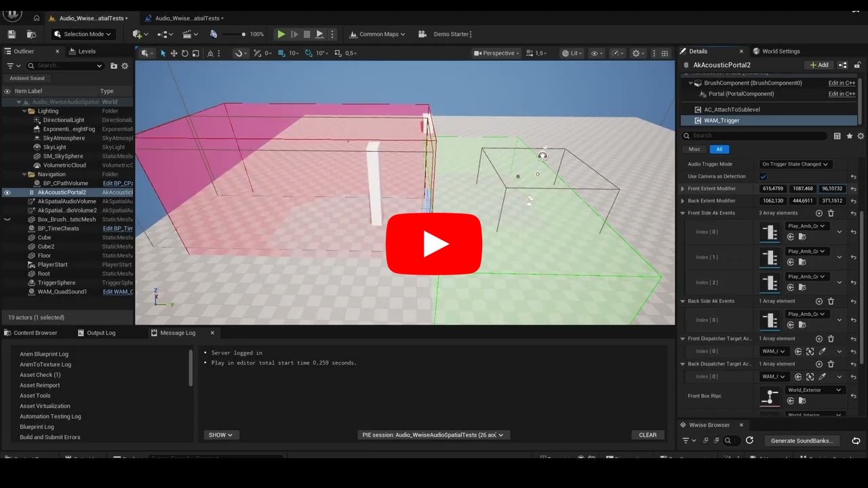This screenshot has height=488, width=868.
Task: Open the Outliner settings gear
Action: point(124,66)
